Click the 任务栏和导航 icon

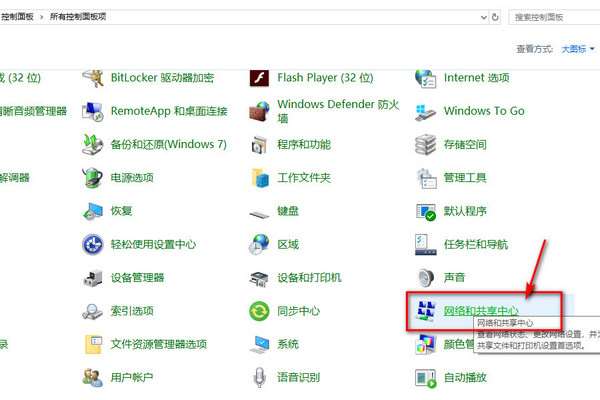point(426,244)
